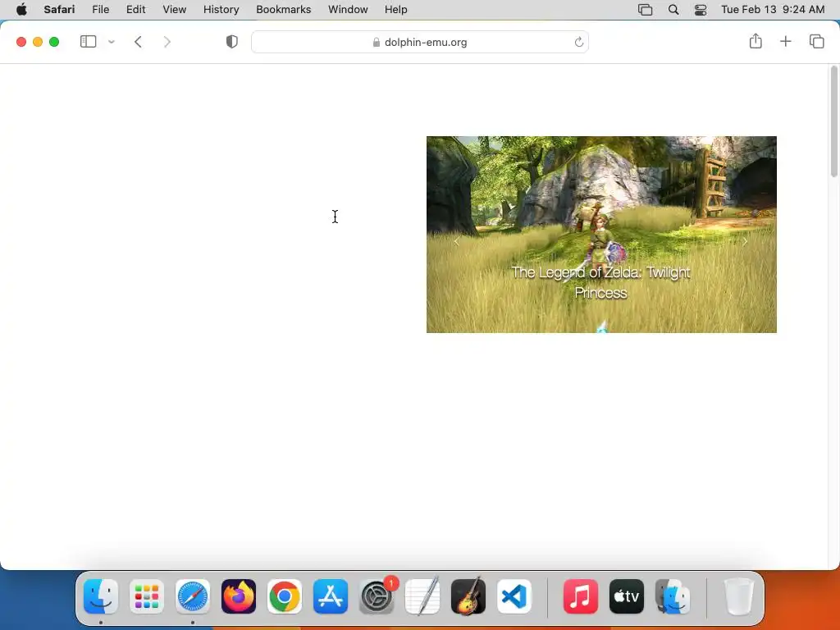Image resolution: width=840 pixels, height=630 pixels.
Task: Launch GarageBand from the Dock
Action: [468, 596]
